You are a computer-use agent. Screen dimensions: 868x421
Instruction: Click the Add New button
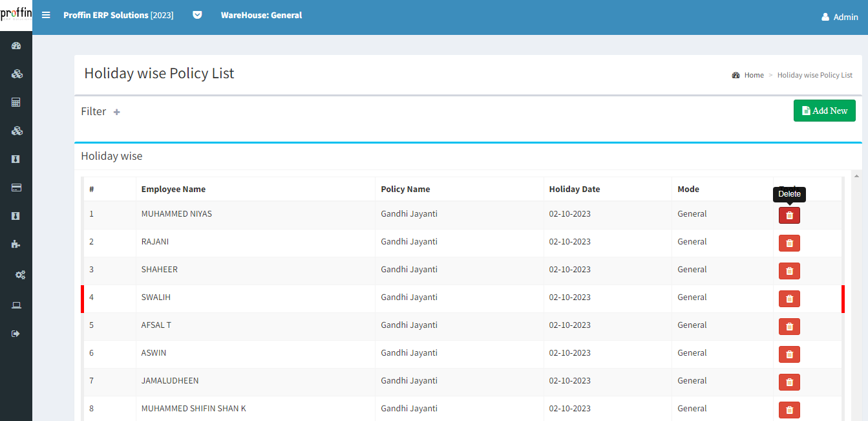coord(824,111)
